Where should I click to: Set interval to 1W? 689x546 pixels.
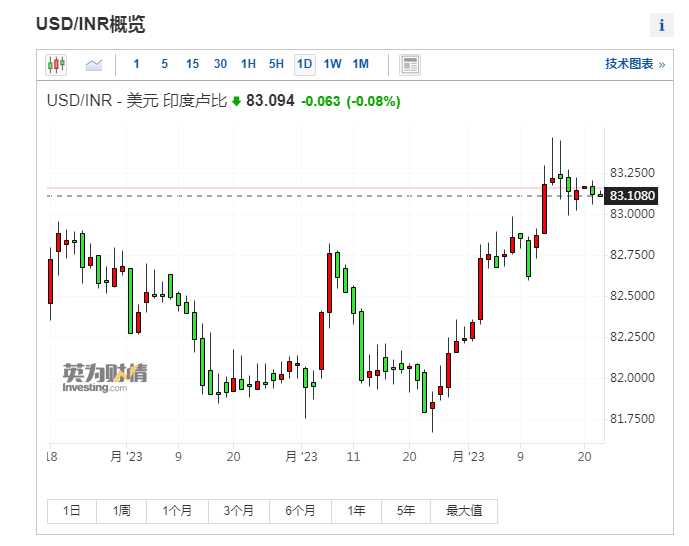332,64
